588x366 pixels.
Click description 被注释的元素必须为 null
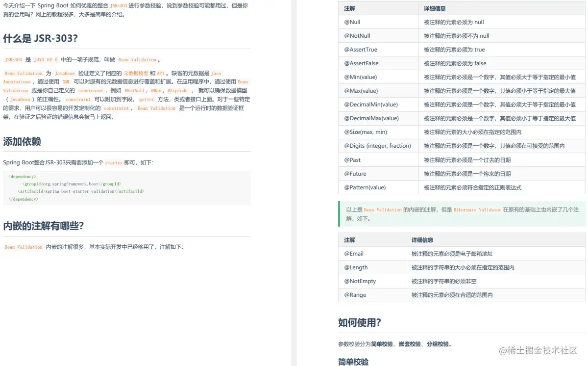pos(454,22)
